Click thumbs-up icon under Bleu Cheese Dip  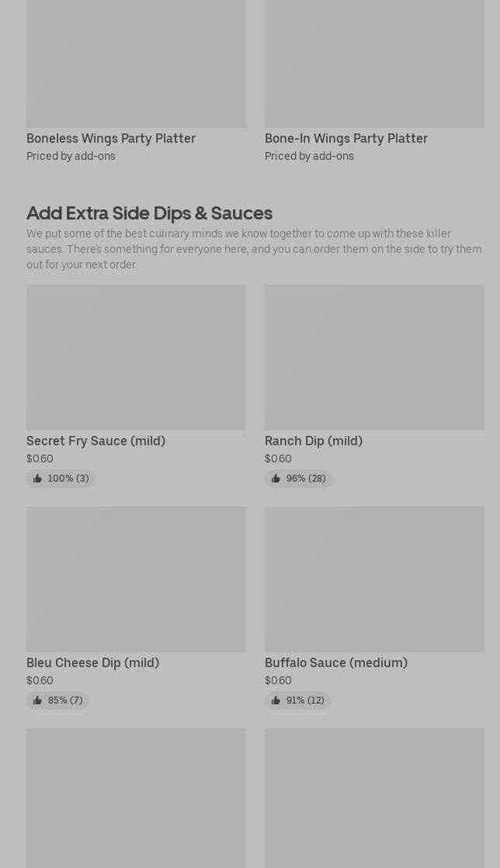[x=37, y=700]
